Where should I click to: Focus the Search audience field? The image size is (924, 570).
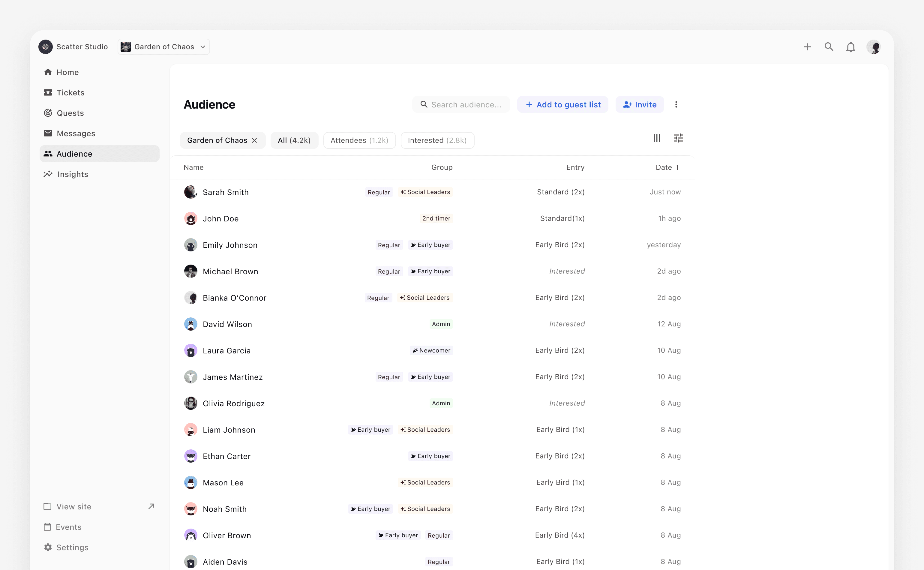pyautogui.click(x=466, y=104)
